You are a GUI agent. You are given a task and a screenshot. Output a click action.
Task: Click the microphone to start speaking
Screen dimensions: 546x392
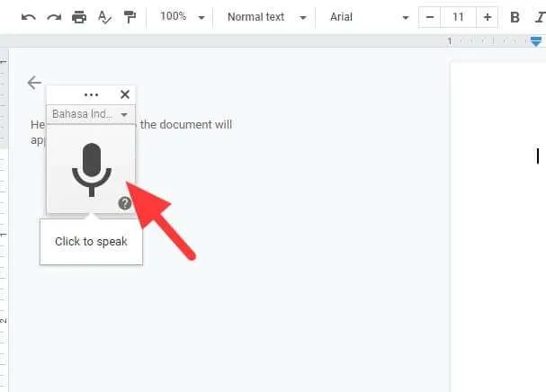[92, 170]
